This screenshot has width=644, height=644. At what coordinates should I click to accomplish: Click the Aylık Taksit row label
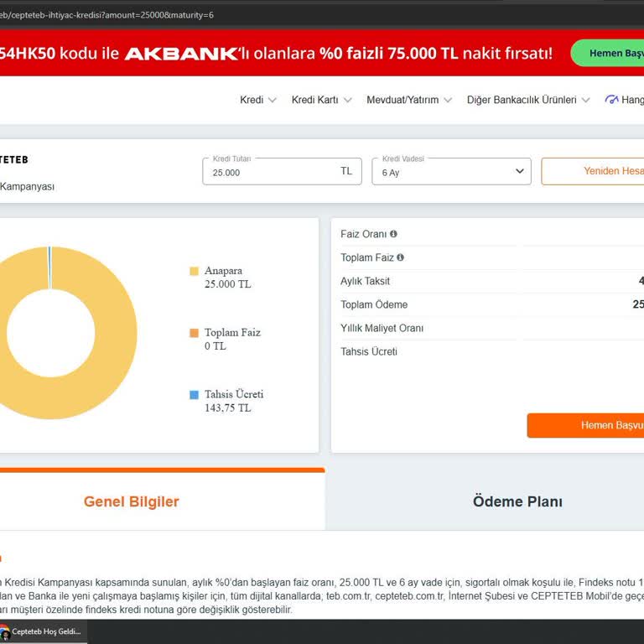point(365,281)
